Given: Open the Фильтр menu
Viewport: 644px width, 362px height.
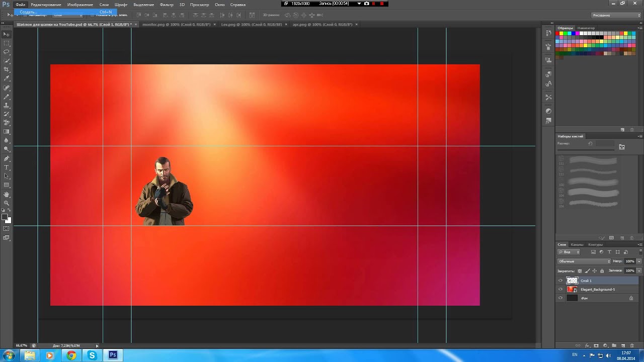Looking at the screenshot, I should [x=167, y=5].
